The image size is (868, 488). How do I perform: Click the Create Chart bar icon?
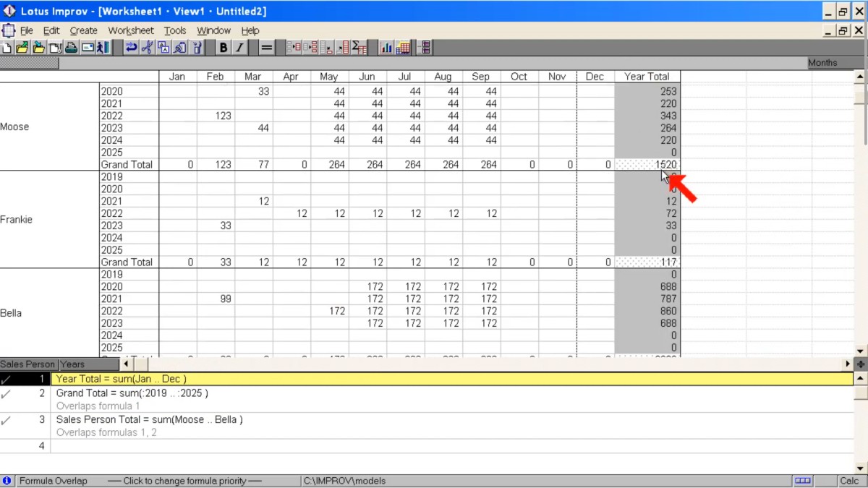pos(387,48)
